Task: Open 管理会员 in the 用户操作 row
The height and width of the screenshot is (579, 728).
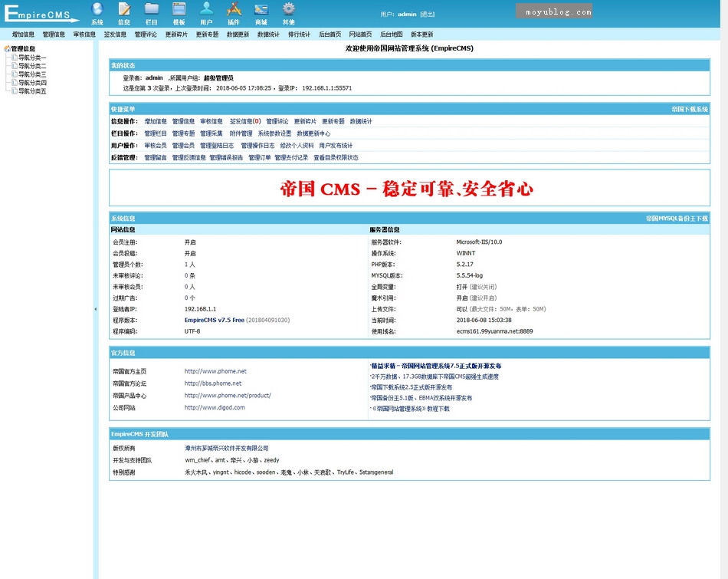Action: coord(183,146)
